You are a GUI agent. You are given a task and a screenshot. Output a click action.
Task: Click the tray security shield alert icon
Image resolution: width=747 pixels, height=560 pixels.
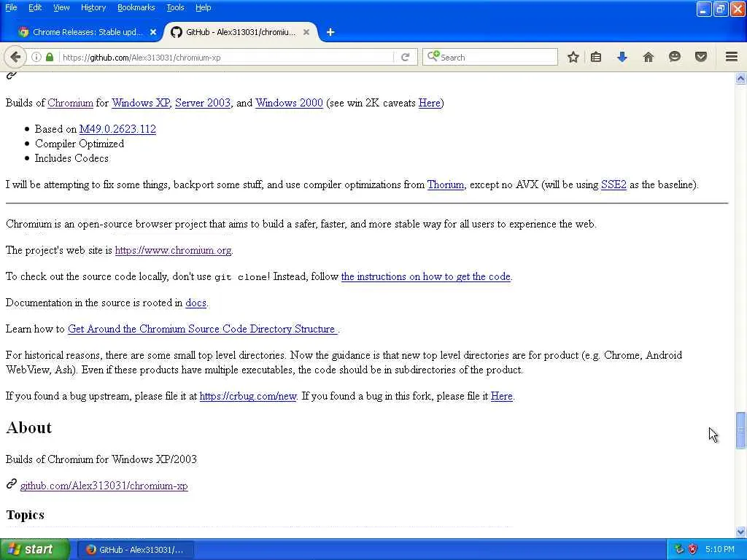[693, 549]
